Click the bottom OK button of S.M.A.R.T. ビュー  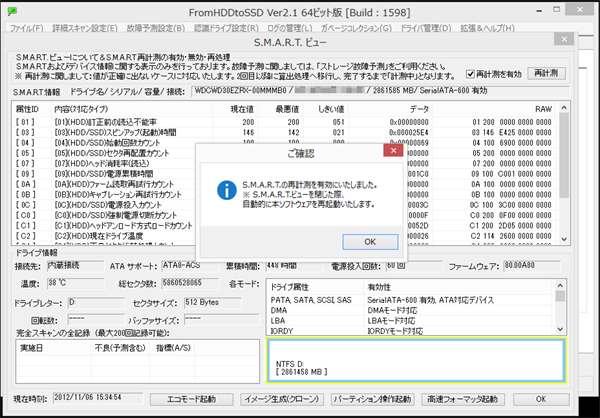tap(541, 399)
